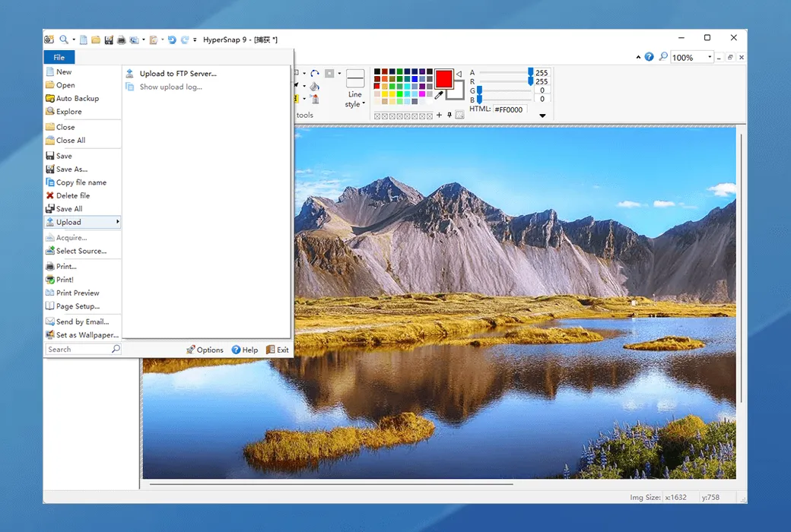Expand the color panel with the down triangle

point(542,114)
